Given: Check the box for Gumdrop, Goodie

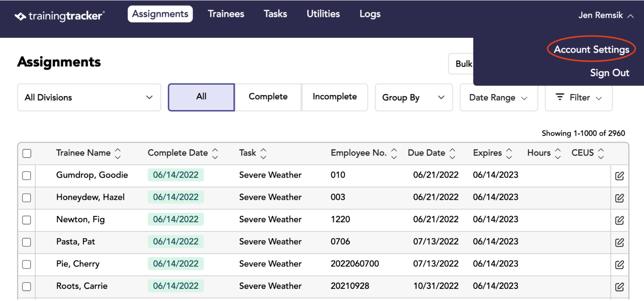Looking at the screenshot, I should pyautogui.click(x=27, y=175).
